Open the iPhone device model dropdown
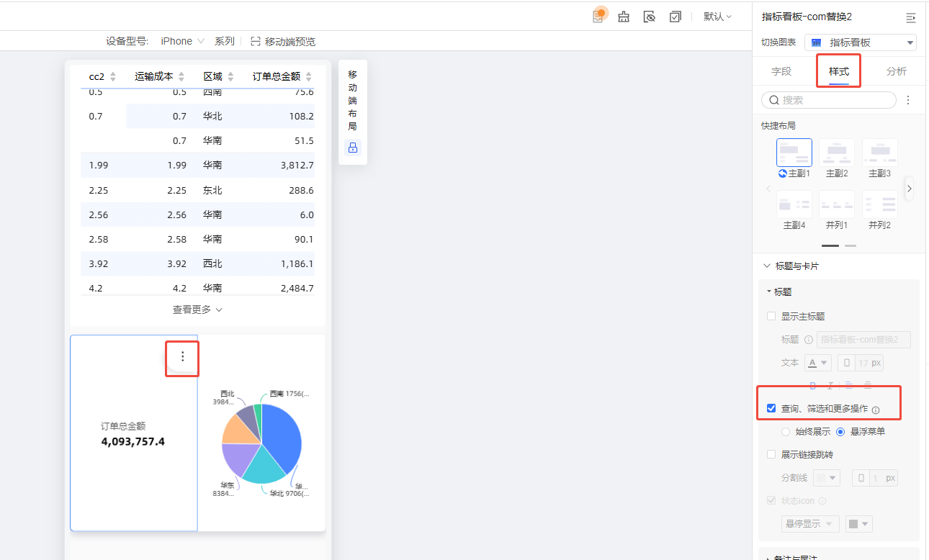Viewport: 929px width, 560px height. [x=182, y=41]
